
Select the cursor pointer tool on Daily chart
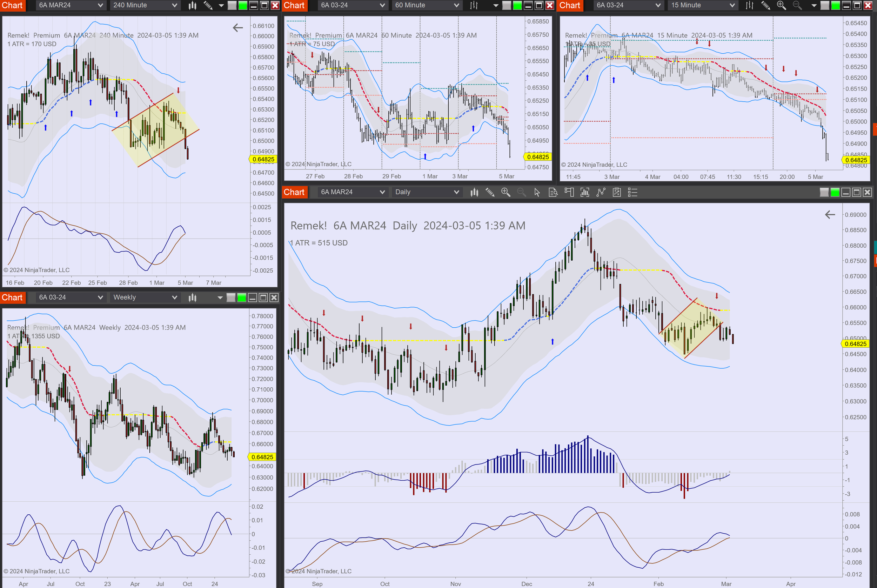tap(537, 192)
